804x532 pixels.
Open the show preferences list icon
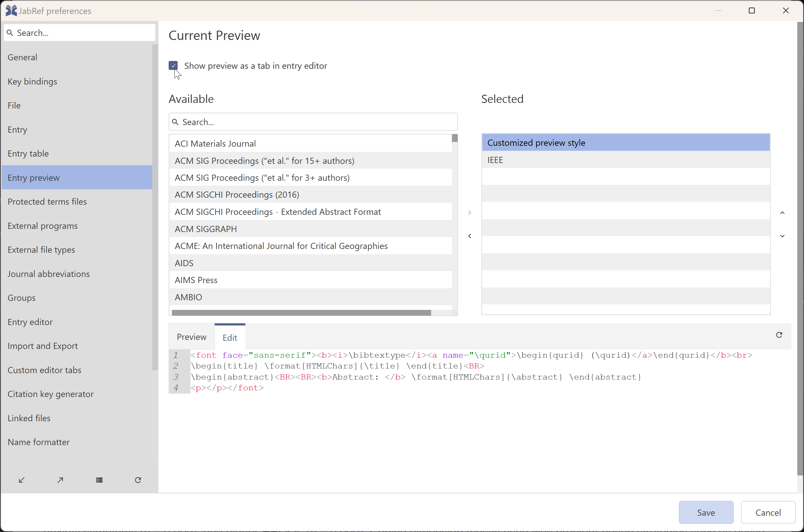pyautogui.click(x=99, y=480)
